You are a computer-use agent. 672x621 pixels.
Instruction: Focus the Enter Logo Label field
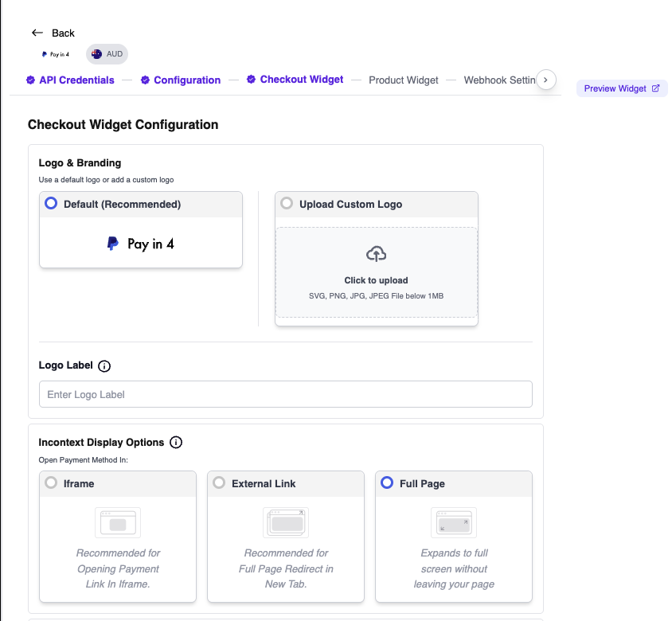coord(285,394)
